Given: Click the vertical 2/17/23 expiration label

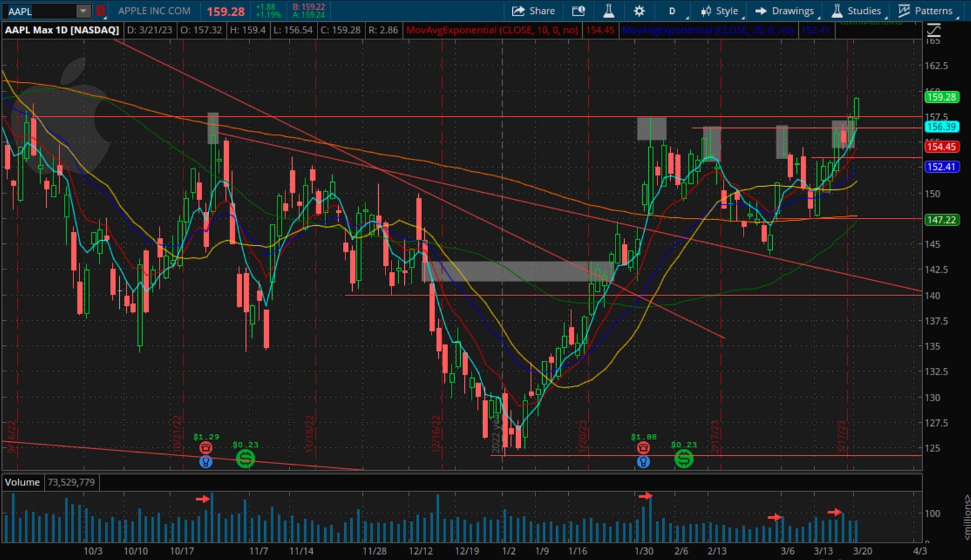Looking at the screenshot, I should point(715,437).
